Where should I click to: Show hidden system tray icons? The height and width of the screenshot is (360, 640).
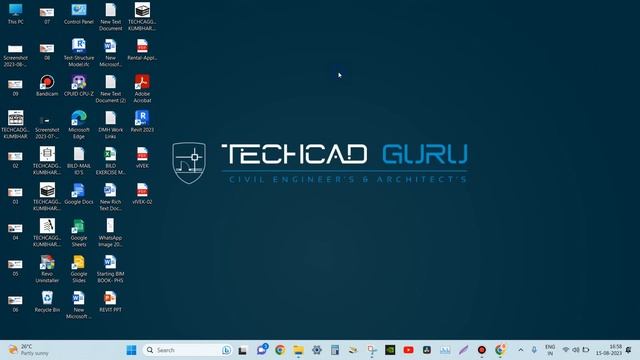click(521, 350)
